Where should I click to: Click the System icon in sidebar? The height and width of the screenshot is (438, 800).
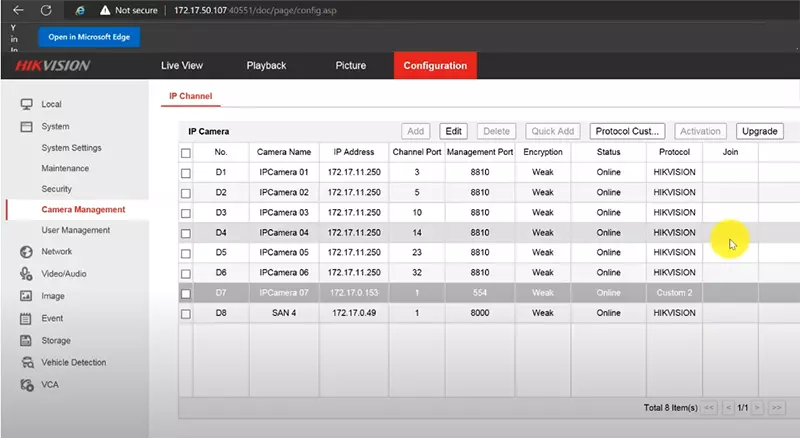point(27,127)
